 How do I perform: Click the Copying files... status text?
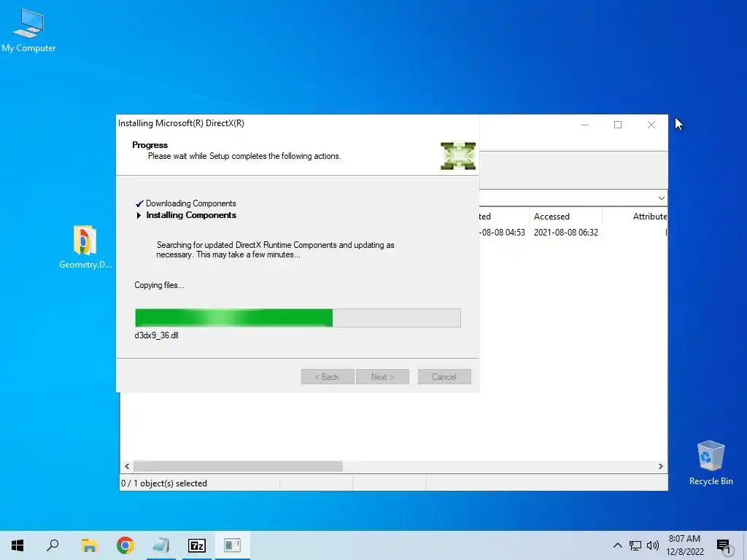coord(159,285)
